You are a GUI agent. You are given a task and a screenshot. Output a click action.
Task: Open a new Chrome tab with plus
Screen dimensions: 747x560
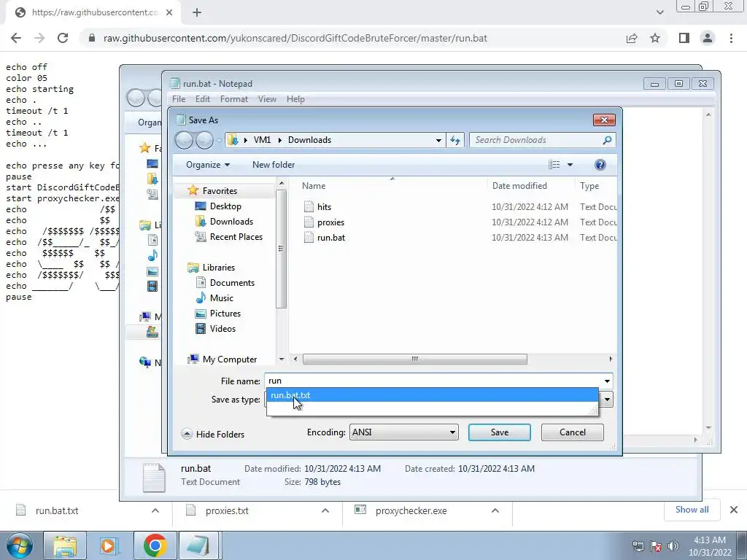[x=197, y=12]
